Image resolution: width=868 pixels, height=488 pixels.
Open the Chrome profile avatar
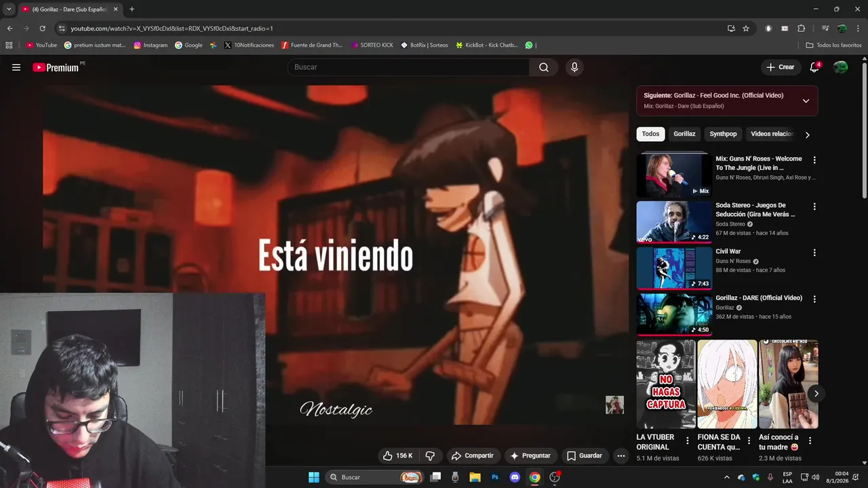coord(842,28)
